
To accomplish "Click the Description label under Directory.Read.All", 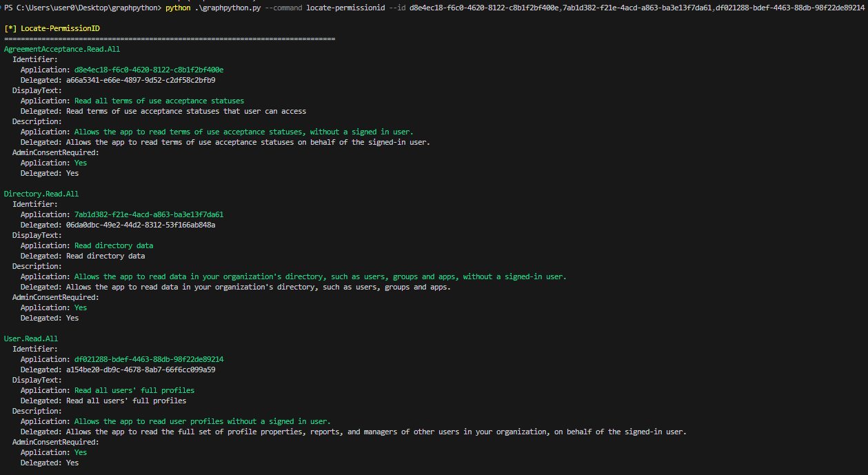I will [x=37, y=266].
